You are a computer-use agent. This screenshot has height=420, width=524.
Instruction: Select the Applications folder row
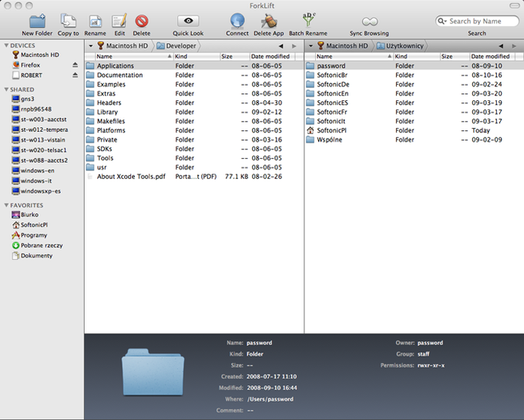[194, 66]
